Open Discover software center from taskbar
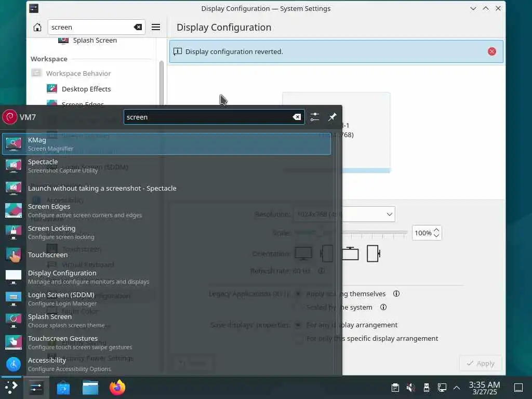 (63, 388)
